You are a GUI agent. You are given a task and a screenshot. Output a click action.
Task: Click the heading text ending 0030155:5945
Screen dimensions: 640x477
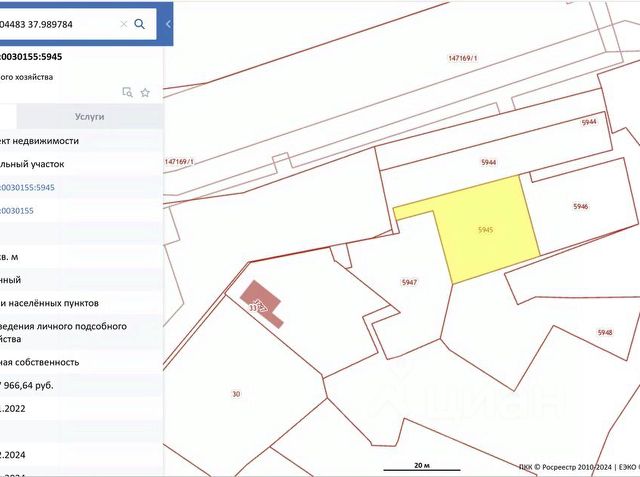(31, 57)
